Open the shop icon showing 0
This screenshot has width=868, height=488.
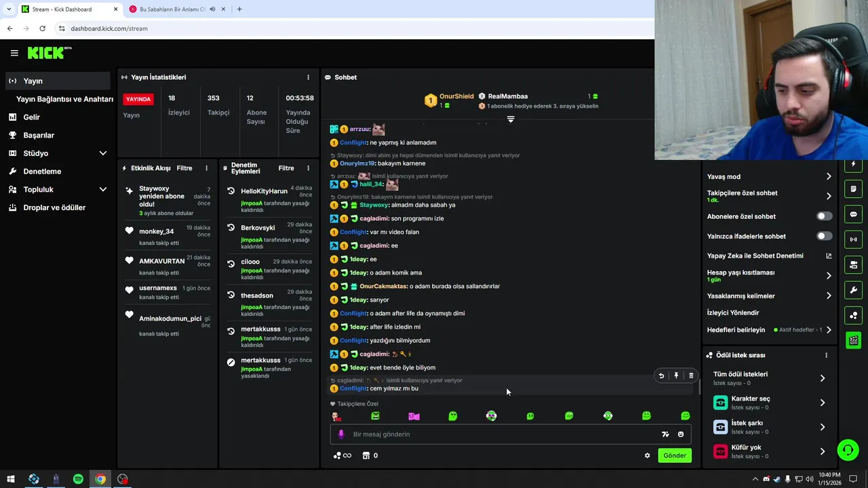(370, 455)
